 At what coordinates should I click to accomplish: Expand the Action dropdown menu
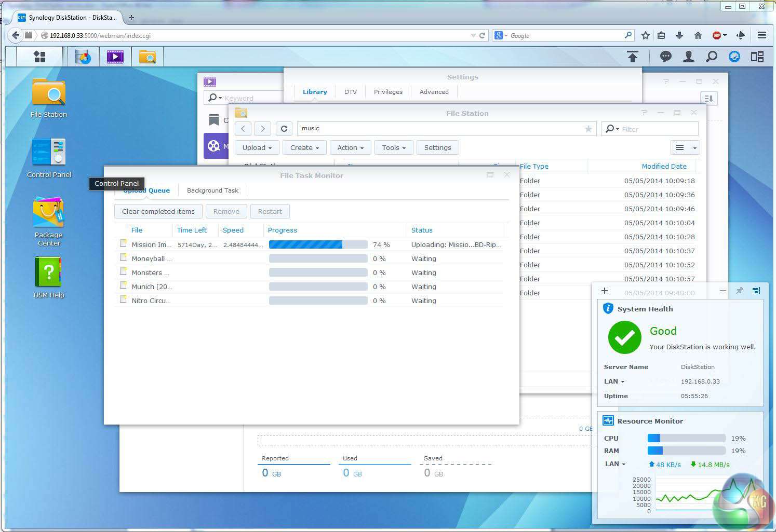(x=350, y=148)
